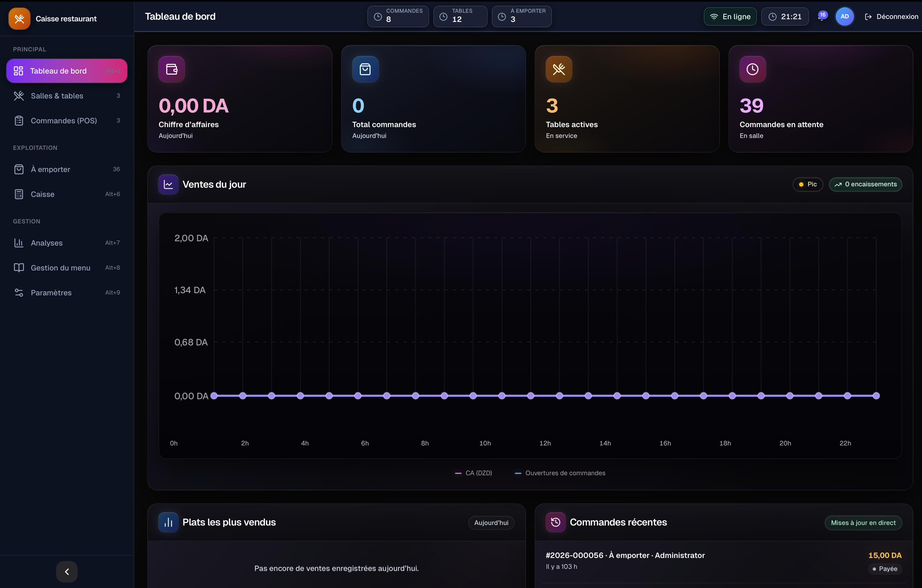Click the À emporter bag icon

point(19,169)
